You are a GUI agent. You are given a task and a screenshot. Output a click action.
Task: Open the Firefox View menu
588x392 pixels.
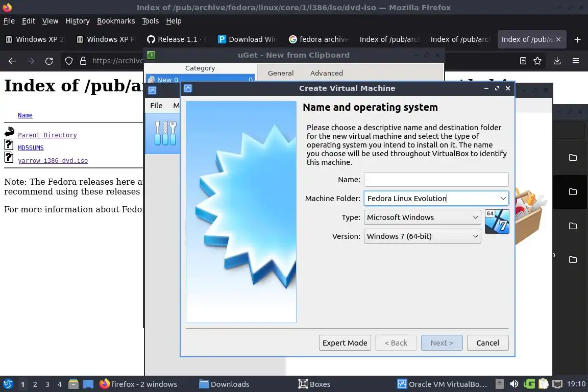(50, 21)
